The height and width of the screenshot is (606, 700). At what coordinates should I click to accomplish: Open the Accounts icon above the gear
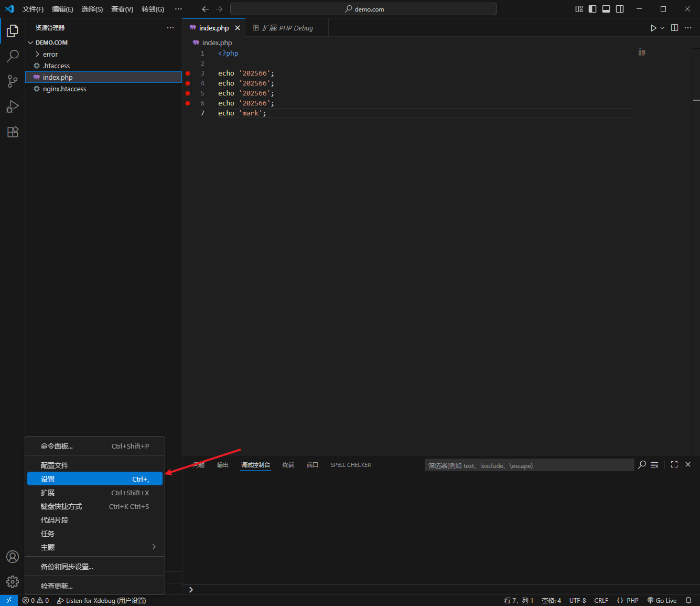pos(12,557)
